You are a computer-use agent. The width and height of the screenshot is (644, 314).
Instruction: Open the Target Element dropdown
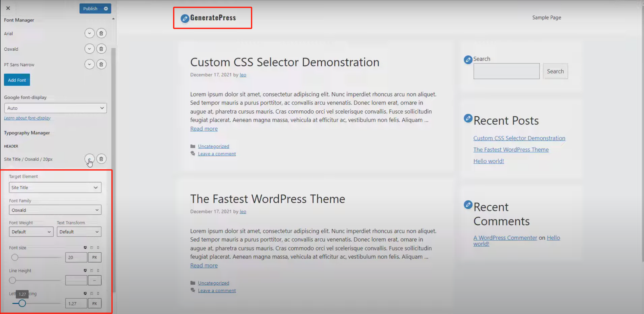[55, 187]
